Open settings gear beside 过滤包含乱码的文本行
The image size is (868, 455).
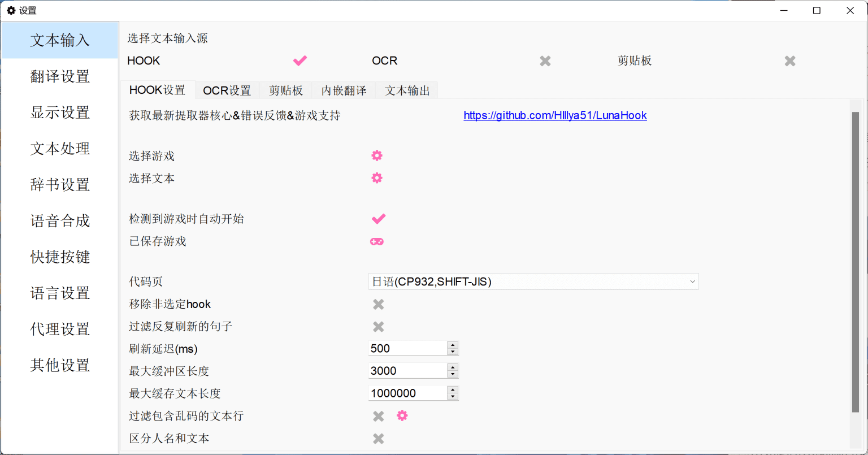(402, 416)
